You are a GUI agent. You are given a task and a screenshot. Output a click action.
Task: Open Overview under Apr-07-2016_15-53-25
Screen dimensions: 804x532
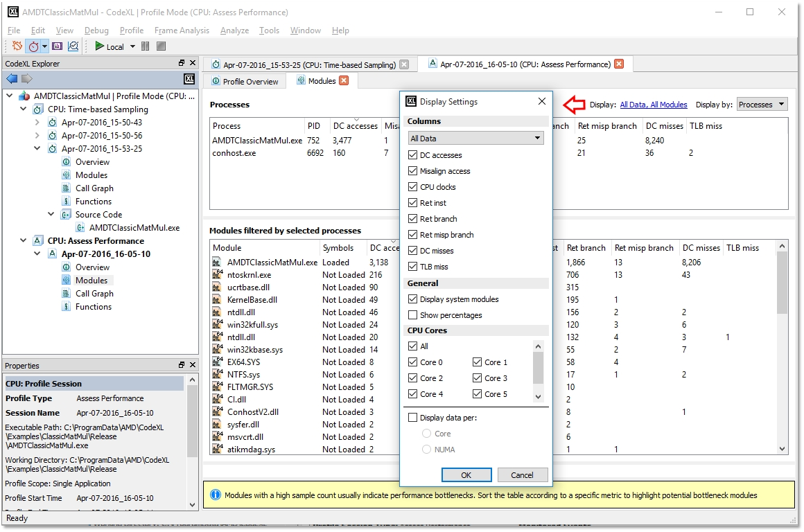[92, 162]
